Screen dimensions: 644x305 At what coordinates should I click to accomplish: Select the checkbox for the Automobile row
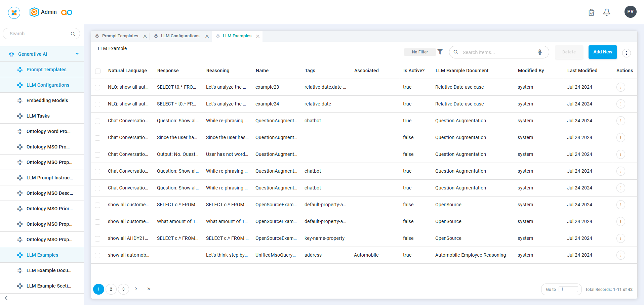(98, 255)
